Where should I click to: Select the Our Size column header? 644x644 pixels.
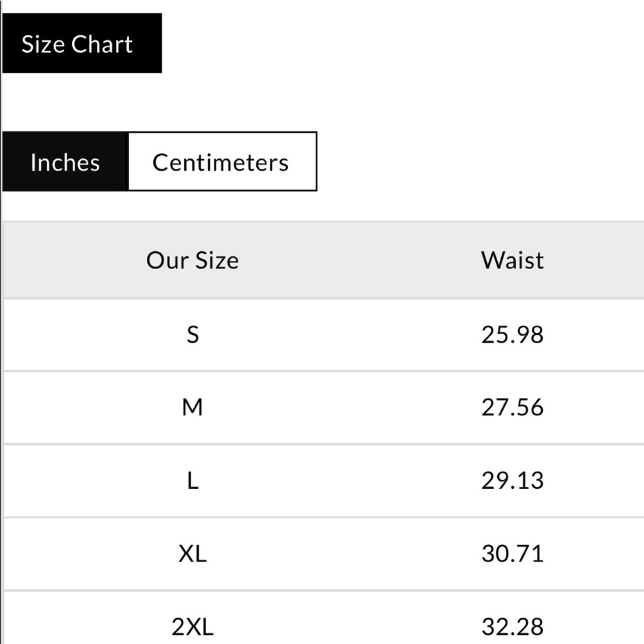click(192, 260)
